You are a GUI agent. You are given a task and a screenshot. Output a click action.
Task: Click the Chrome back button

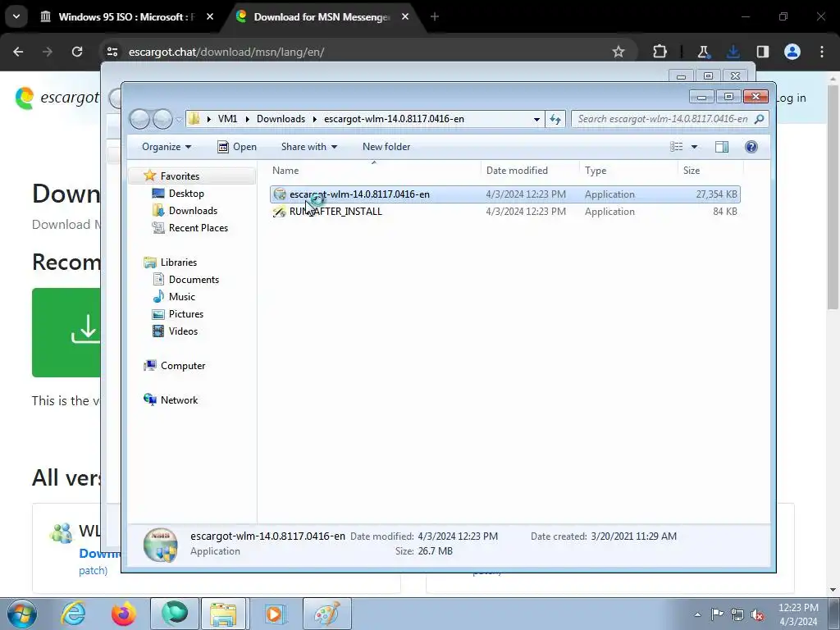tap(18, 52)
